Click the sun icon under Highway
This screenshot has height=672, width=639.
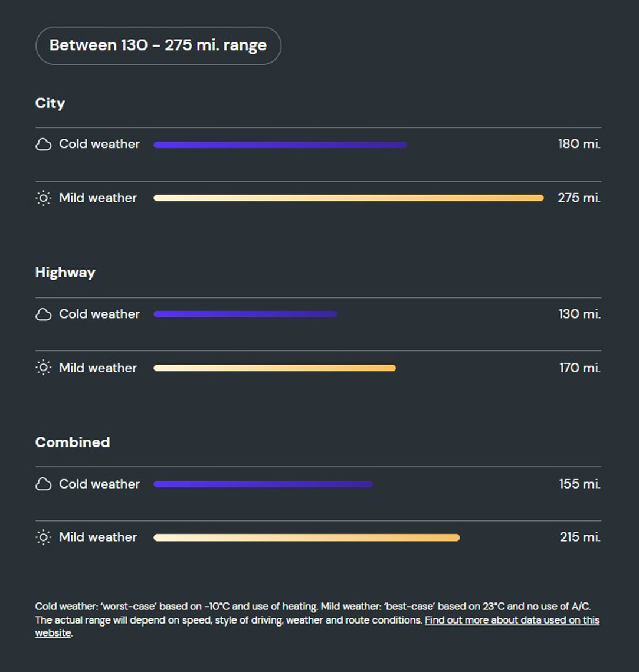[43, 368]
